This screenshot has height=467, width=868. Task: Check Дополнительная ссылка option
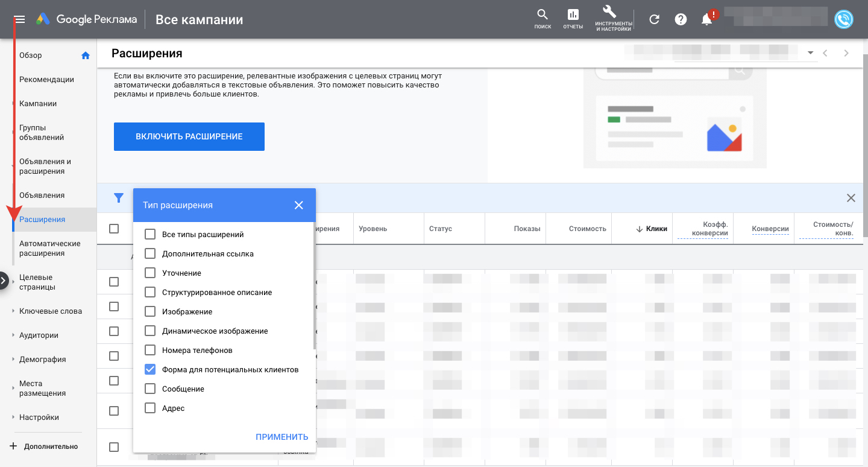[x=150, y=253]
